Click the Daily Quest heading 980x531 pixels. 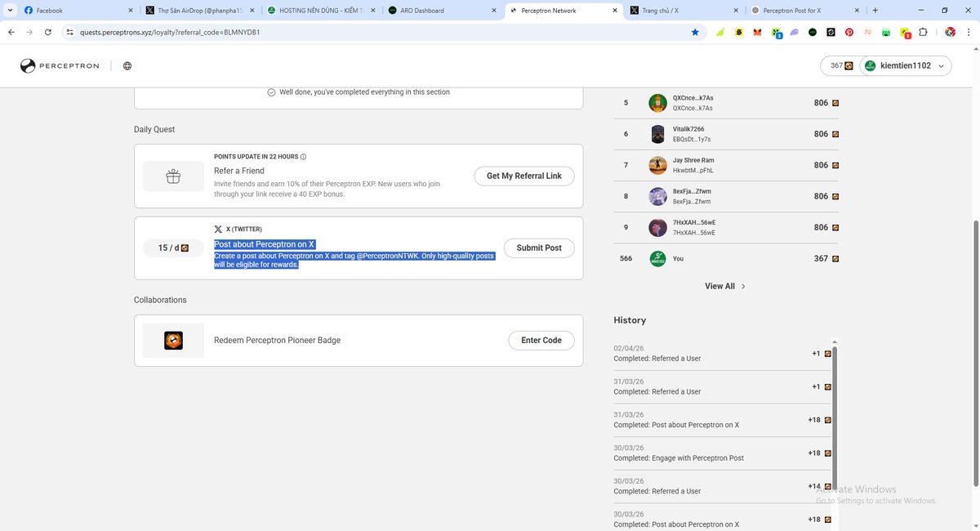point(154,129)
